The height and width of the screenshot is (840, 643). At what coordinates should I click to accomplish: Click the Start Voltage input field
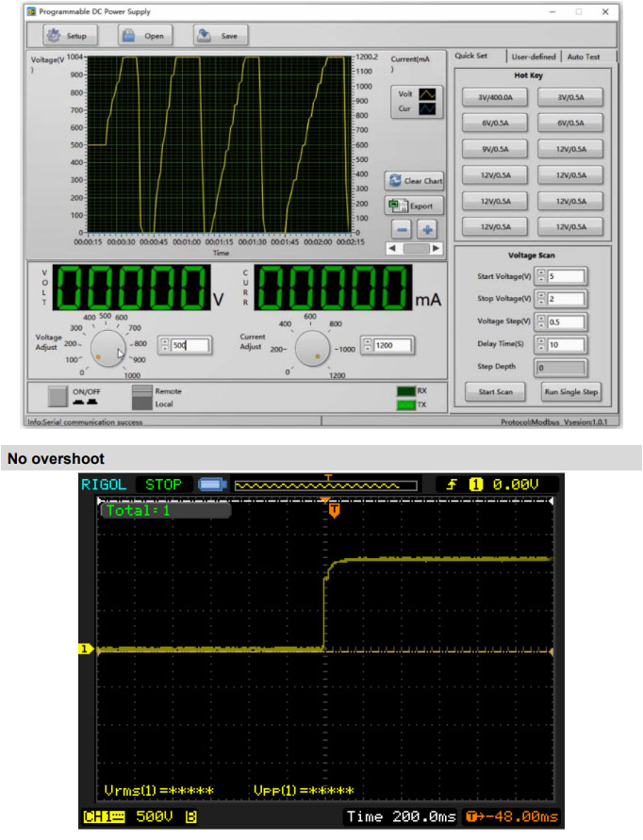click(566, 276)
